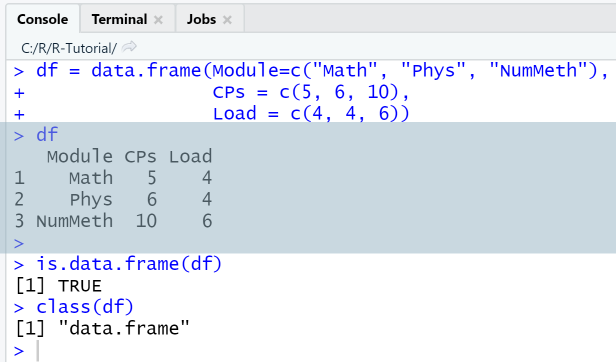Click the 'Load = c(4, 4, 6))' line
616x362 pixels.
[x=311, y=114]
